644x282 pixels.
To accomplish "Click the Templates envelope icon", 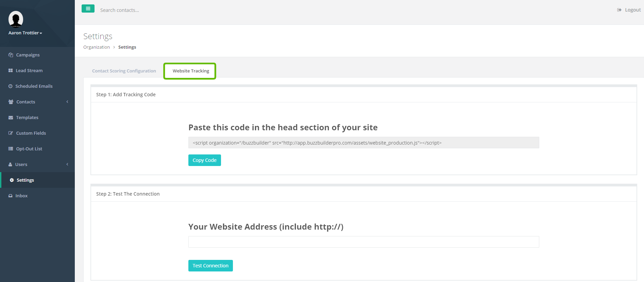I will click(x=11, y=117).
